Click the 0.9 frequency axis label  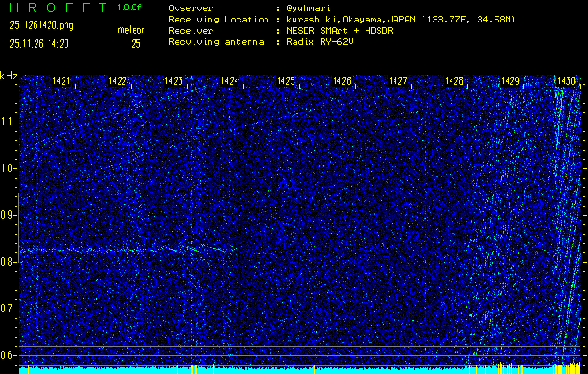pyautogui.click(x=8, y=215)
